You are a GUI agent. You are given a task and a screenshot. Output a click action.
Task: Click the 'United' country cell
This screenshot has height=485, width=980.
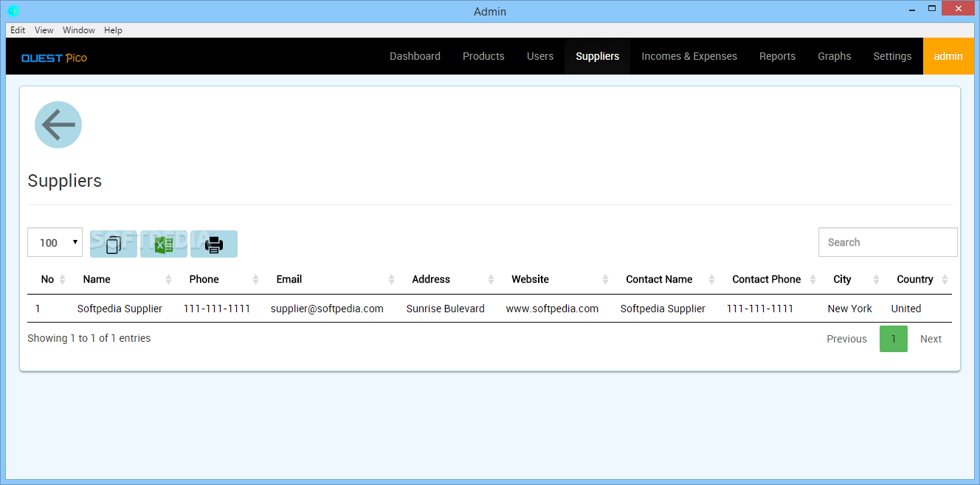coord(905,309)
